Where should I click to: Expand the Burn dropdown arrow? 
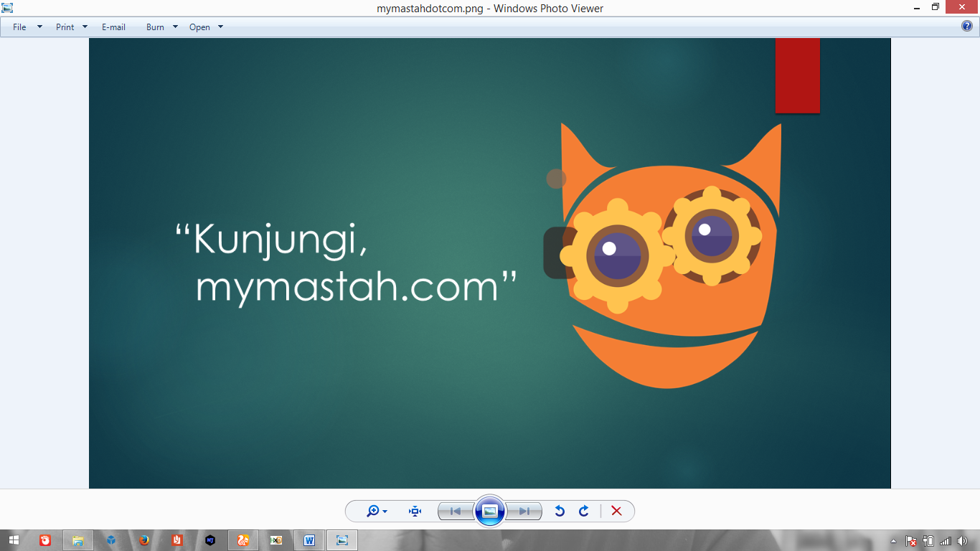click(175, 27)
